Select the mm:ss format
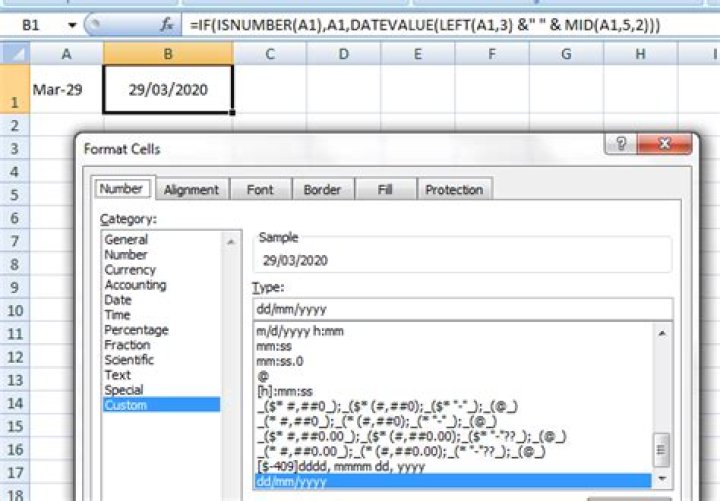 coord(453,346)
